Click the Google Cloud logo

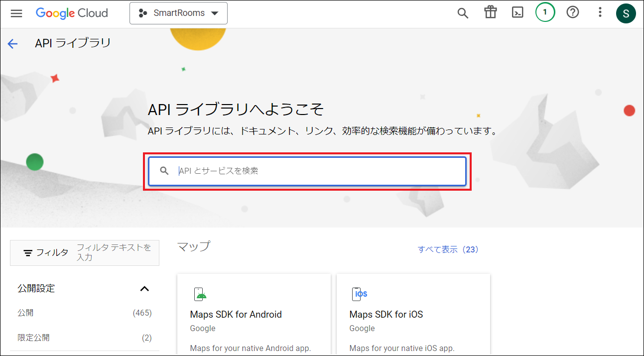[x=72, y=13]
